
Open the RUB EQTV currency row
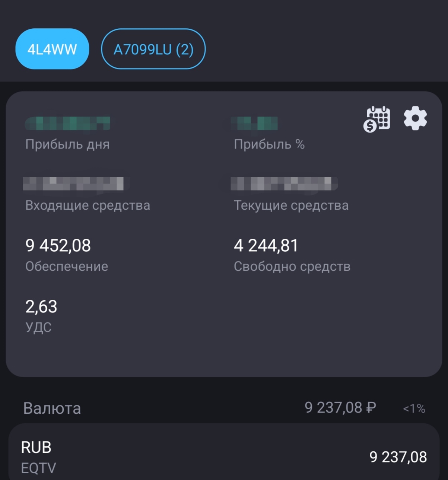tap(223, 457)
